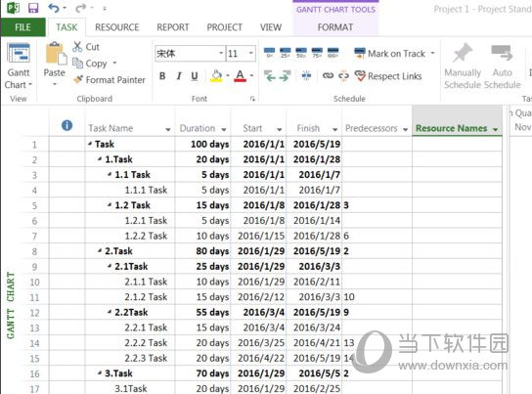Open the font size dropdown
532x394 pixels.
pyautogui.click(x=251, y=53)
